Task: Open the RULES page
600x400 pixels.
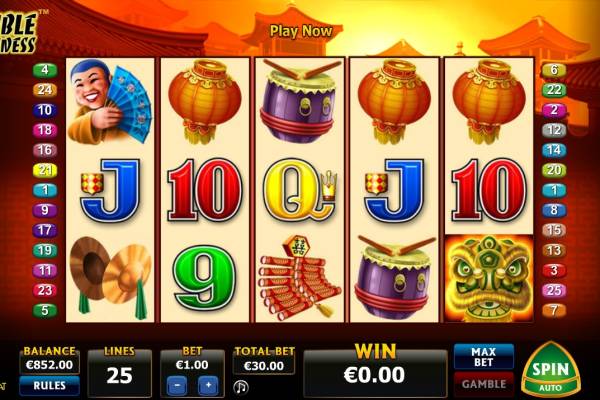Action: tap(50, 385)
